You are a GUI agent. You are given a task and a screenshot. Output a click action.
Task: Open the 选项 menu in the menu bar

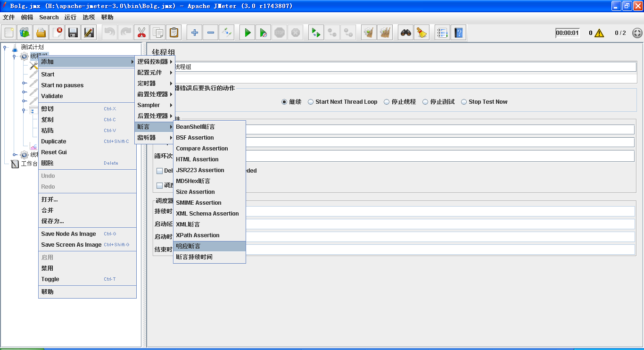(x=89, y=17)
